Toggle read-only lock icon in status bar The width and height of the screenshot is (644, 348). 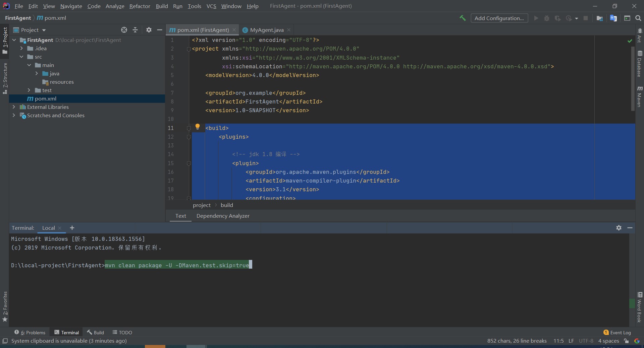click(626, 341)
